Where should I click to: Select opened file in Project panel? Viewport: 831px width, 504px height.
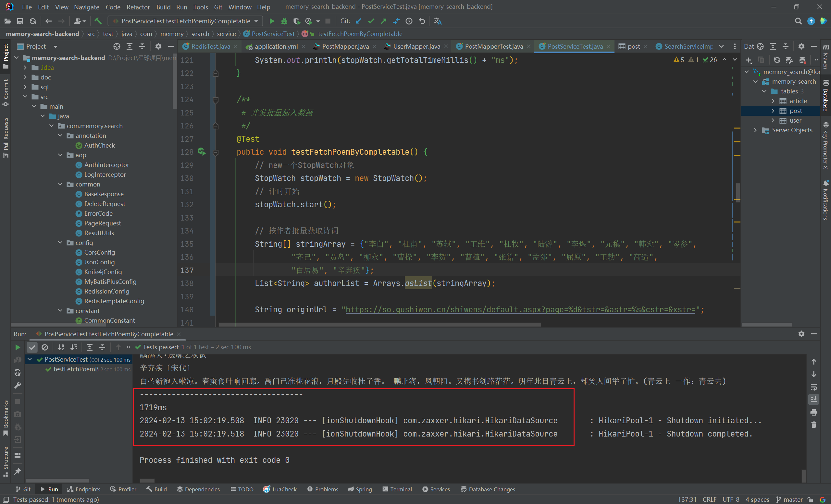(117, 46)
